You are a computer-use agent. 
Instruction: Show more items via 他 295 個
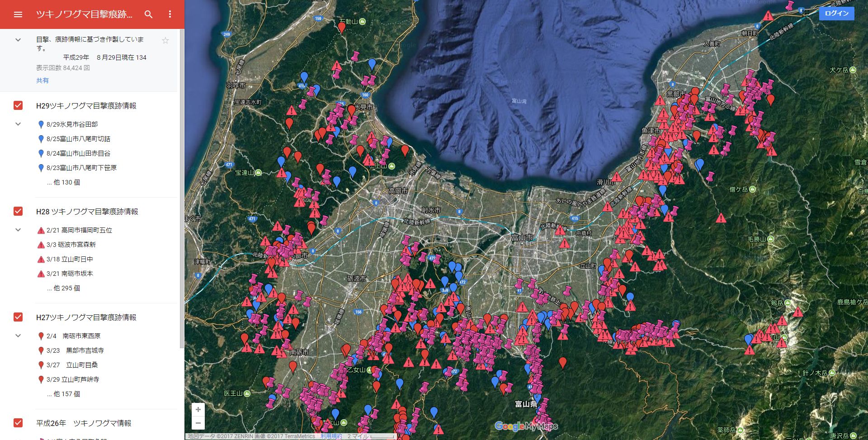tap(63, 288)
